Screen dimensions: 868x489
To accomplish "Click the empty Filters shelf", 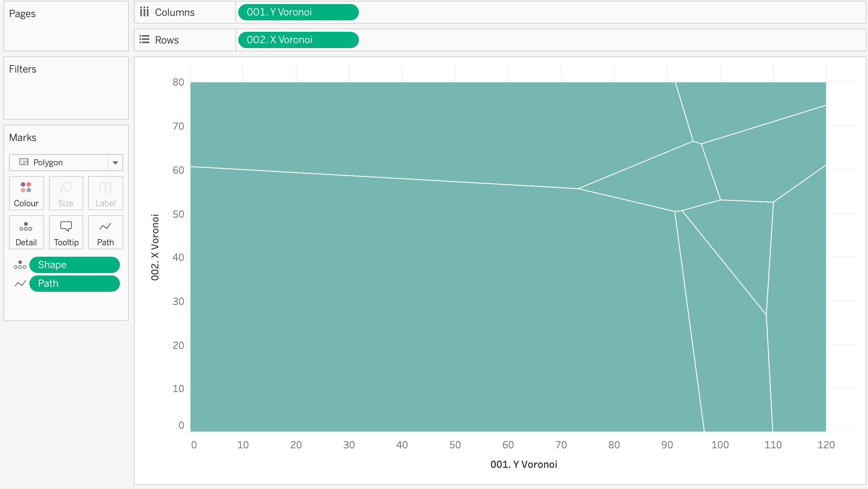I will click(66, 96).
